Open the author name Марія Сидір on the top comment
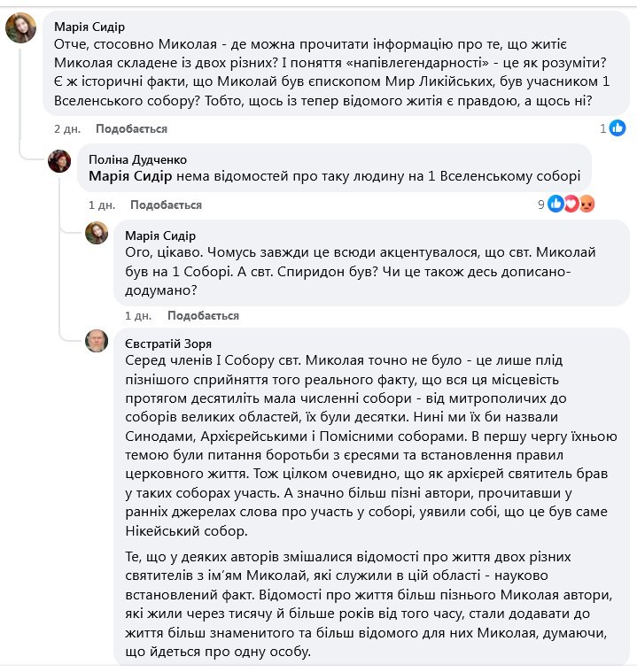 (89, 27)
